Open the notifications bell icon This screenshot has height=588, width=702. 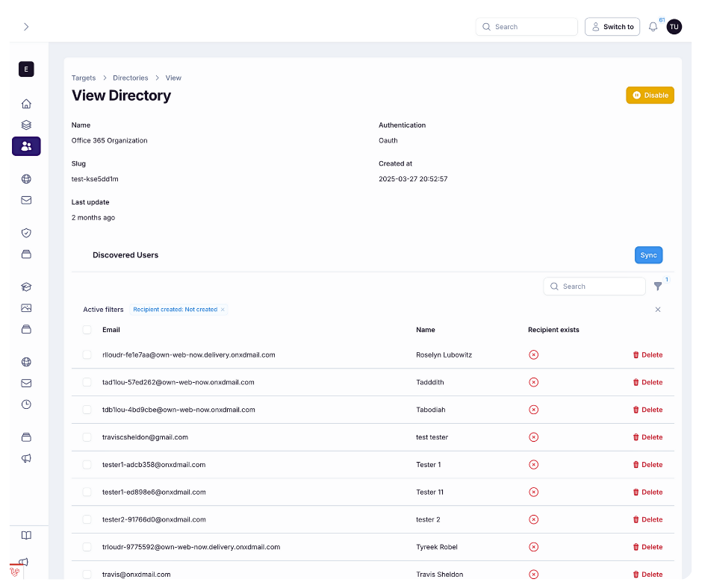point(653,27)
